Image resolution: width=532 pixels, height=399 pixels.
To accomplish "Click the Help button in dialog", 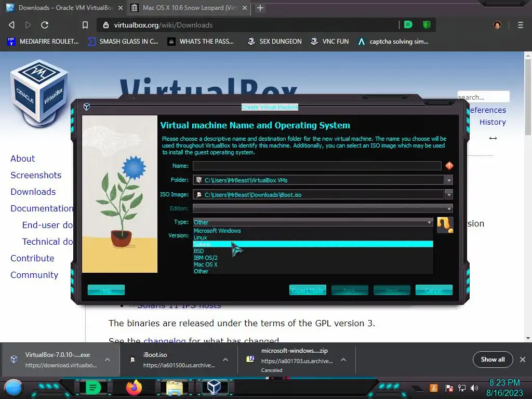I will pyautogui.click(x=106, y=290).
